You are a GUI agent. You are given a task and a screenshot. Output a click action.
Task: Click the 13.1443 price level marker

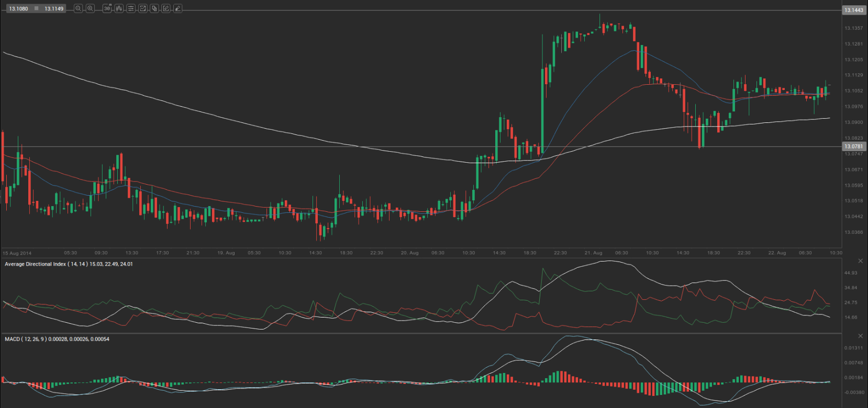pyautogui.click(x=853, y=10)
